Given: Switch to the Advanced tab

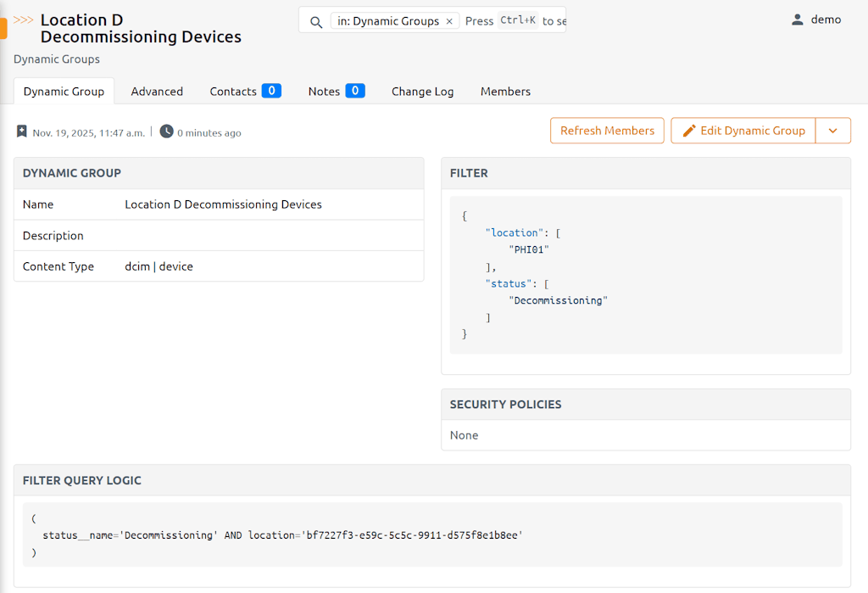Looking at the screenshot, I should click(157, 92).
